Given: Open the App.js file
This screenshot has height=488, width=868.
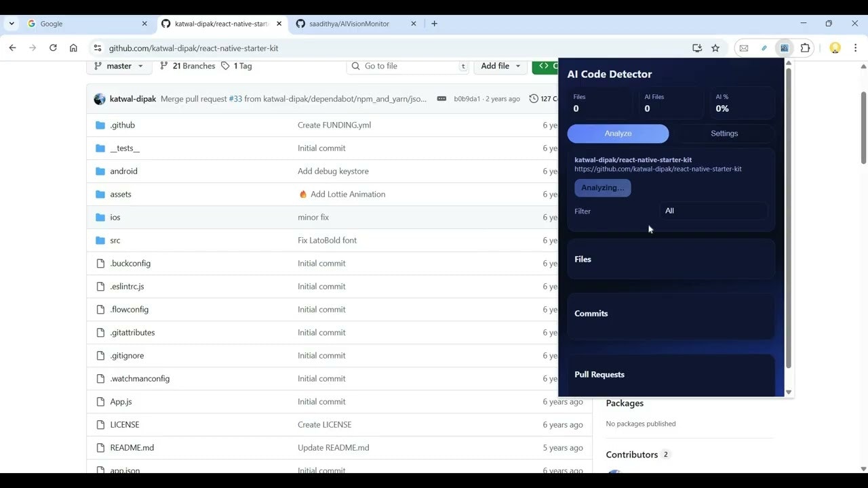Looking at the screenshot, I should tap(121, 401).
